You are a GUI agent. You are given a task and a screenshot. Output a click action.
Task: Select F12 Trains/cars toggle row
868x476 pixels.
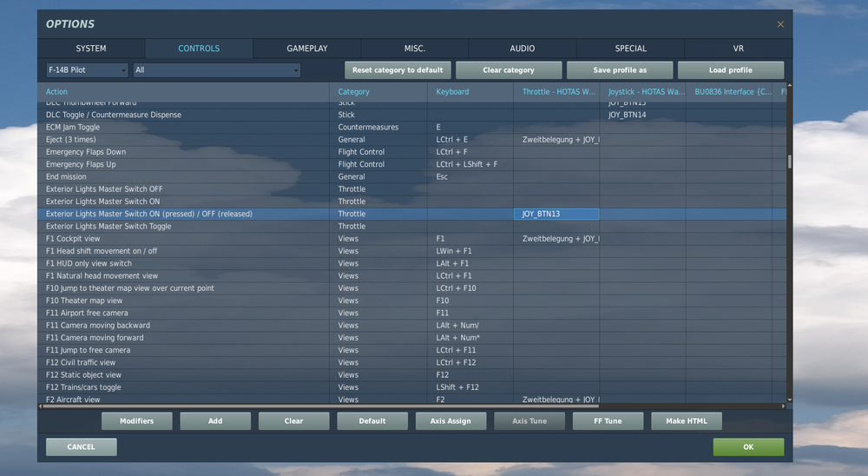click(x=411, y=387)
